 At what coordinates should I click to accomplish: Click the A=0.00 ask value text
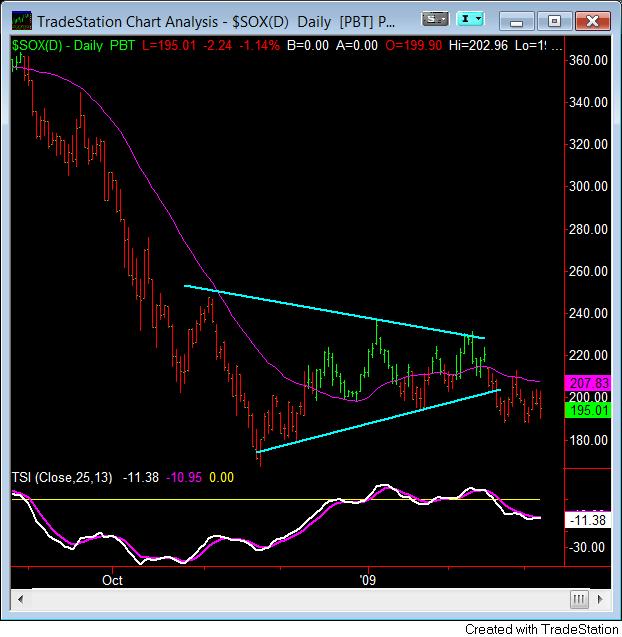pyautogui.click(x=357, y=46)
